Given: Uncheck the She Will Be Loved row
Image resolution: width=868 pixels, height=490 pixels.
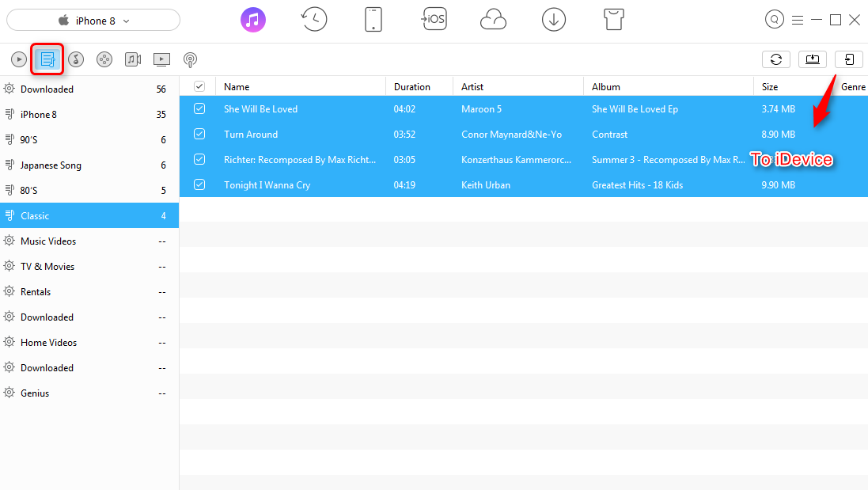Looking at the screenshot, I should tap(199, 108).
